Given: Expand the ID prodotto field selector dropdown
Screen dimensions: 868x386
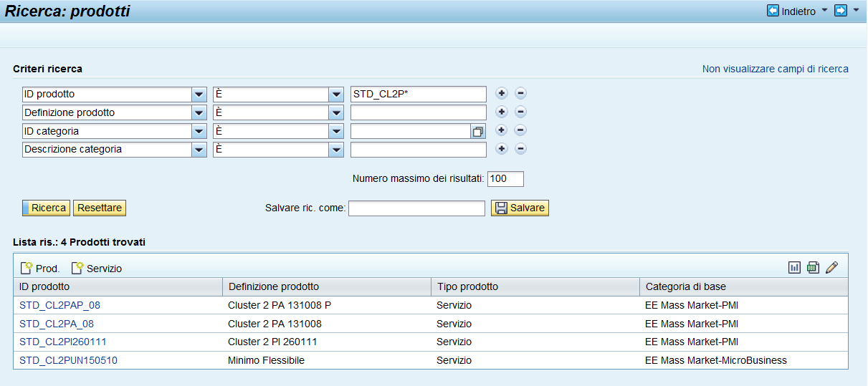Looking at the screenshot, I should pos(199,94).
